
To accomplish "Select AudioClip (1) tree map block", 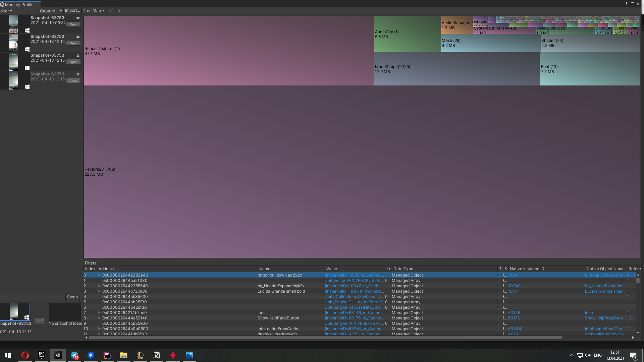I will click(x=408, y=34).
